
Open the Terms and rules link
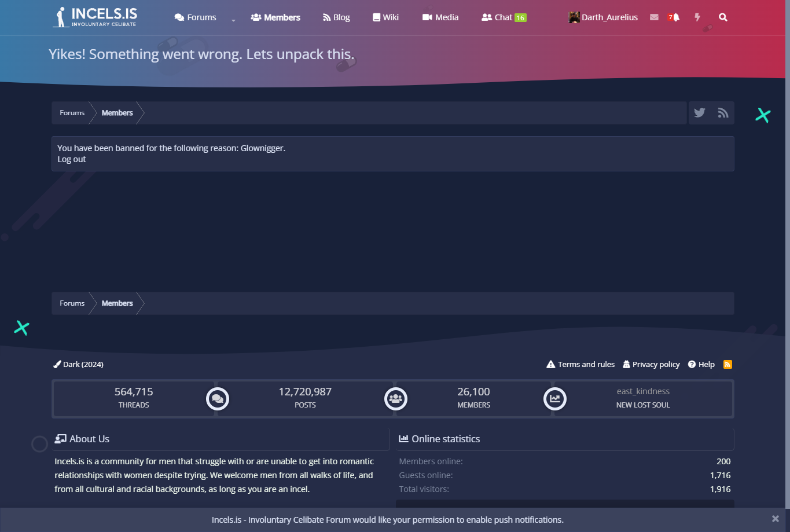coord(580,364)
